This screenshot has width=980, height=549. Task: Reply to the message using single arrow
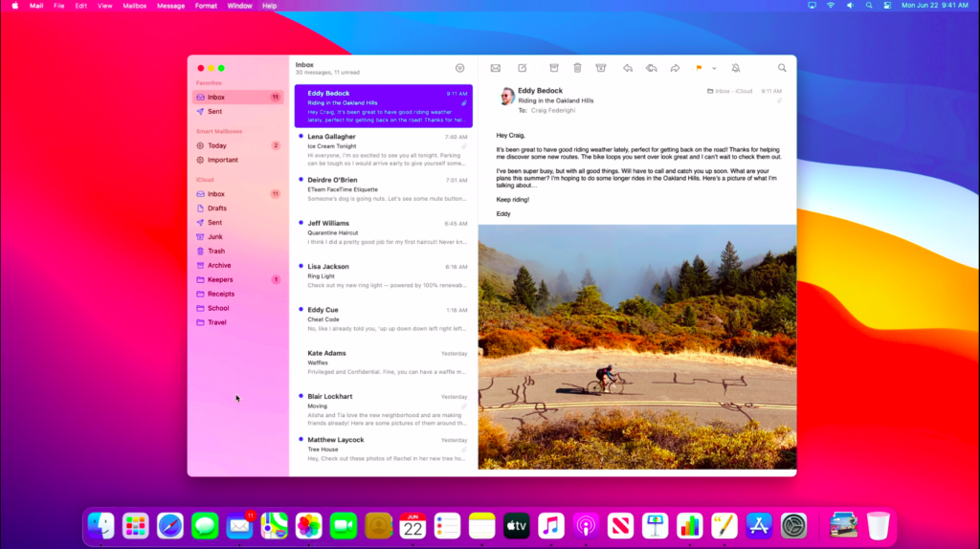point(628,68)
